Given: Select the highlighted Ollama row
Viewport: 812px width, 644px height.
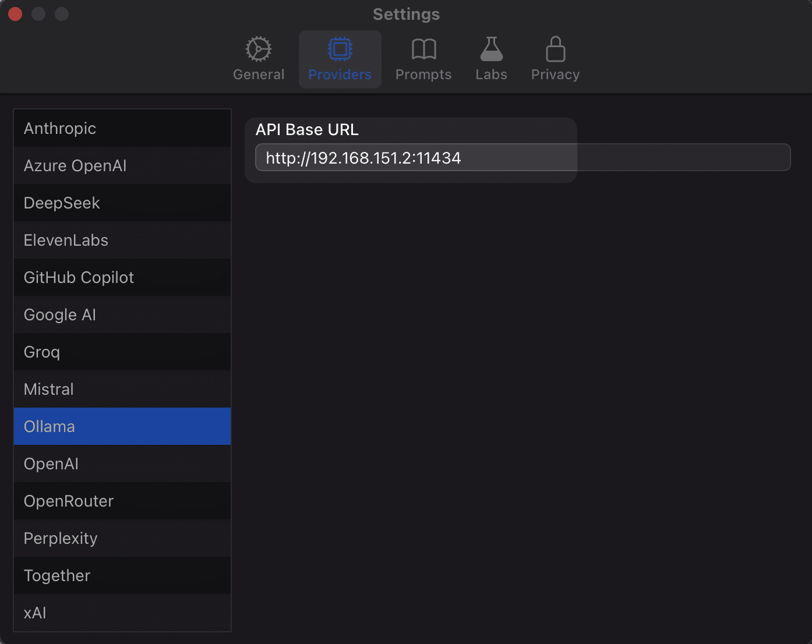Looking at the screenshot, I should pyautogui.click(x=122, y=426).
